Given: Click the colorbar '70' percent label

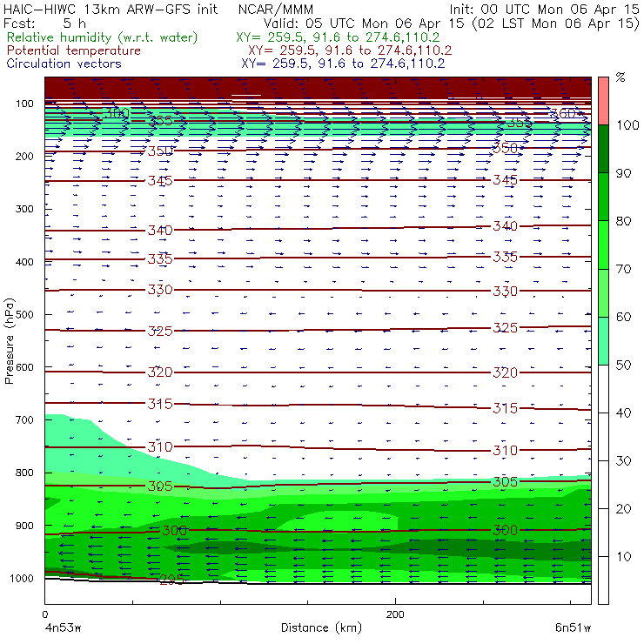Looking at the screenshot, I should (x=623, y=269).
